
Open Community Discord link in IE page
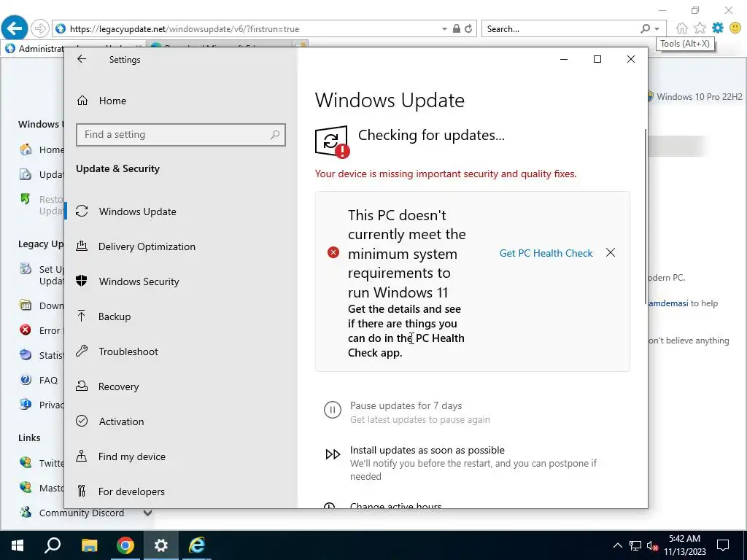82,513
